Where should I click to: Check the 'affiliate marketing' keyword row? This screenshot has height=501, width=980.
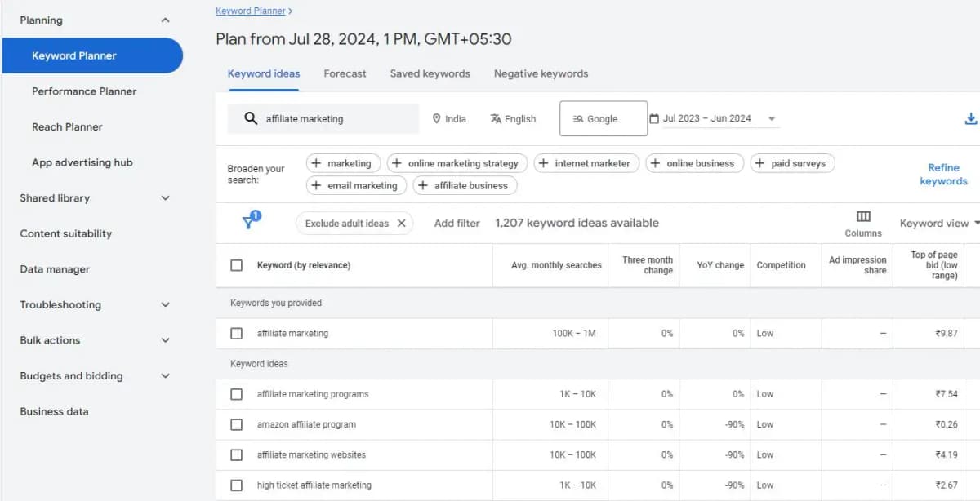click(237, 333)
